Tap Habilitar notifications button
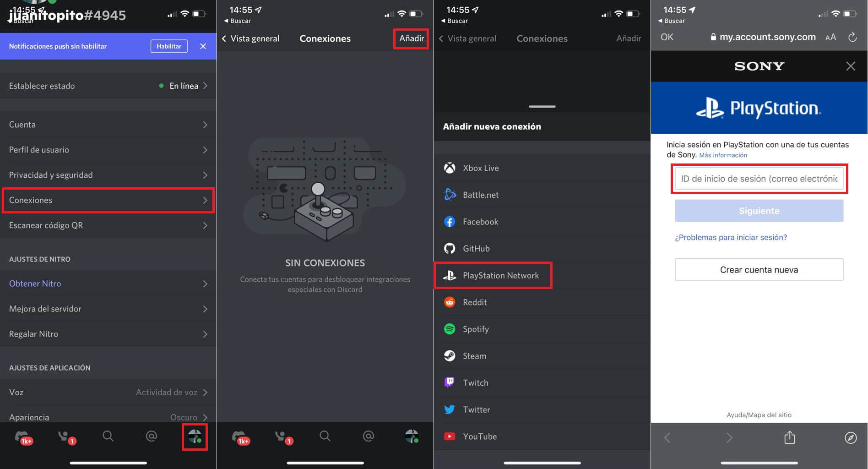This screenshot has width=868, height=469. pyautogui.click(x=169, y=46)
